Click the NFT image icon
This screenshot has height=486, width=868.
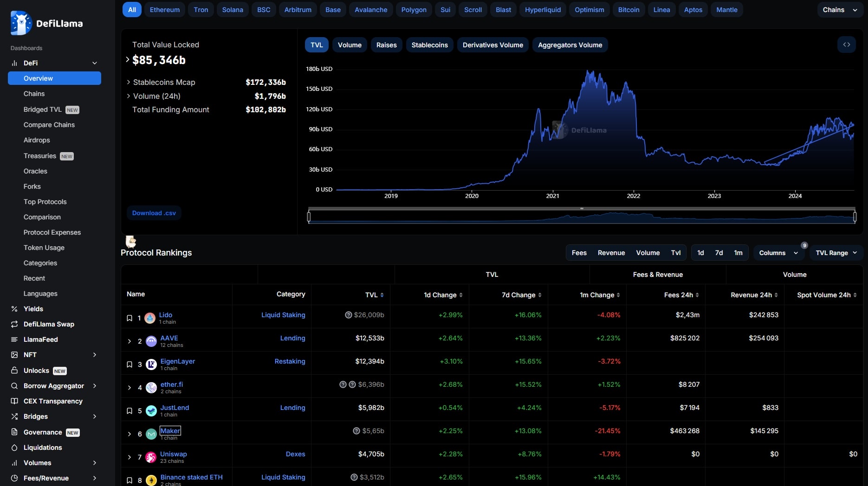pyautogui.click(x=14, y=355)
